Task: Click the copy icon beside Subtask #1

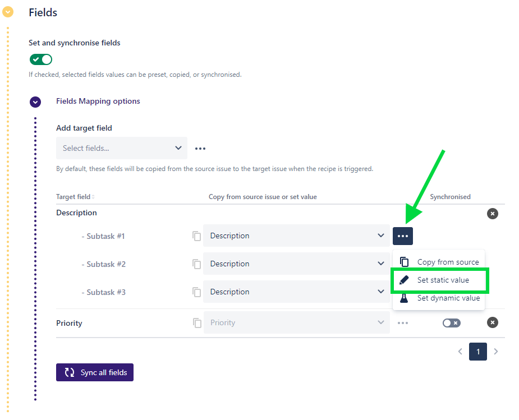Action: click(196, 236)
